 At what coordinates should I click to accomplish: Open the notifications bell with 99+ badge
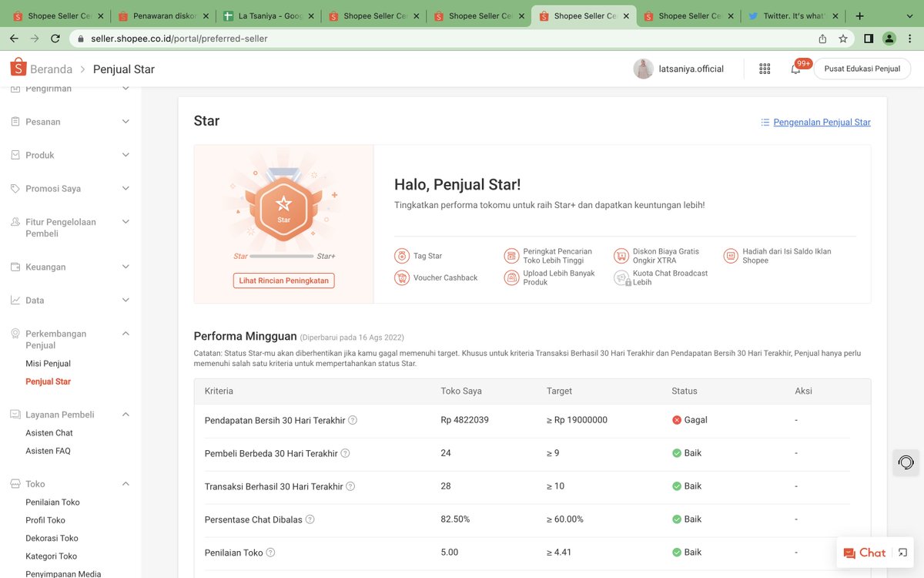coord(795,69)
